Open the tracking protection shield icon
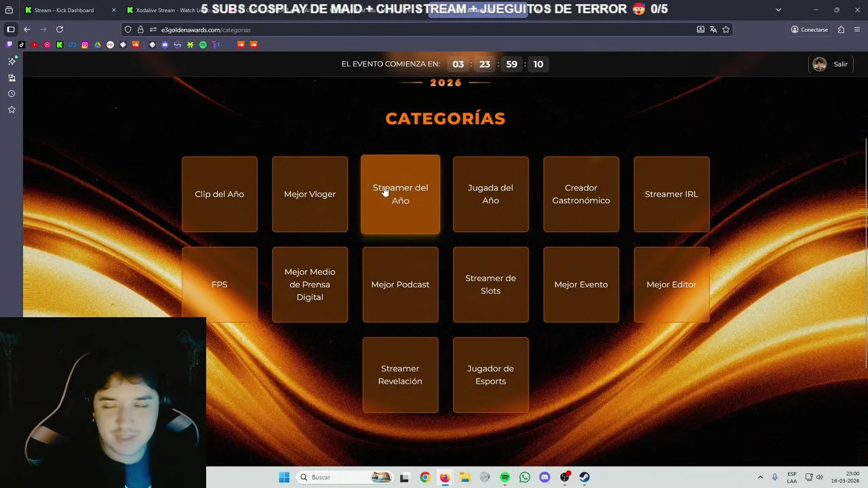The image size is (868, 488). (127, 30)
